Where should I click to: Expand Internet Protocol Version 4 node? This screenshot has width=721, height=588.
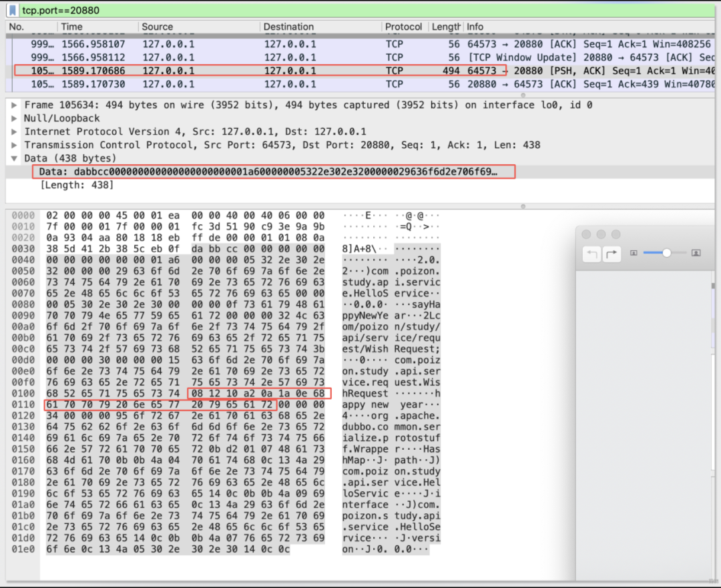click(14, 132)
